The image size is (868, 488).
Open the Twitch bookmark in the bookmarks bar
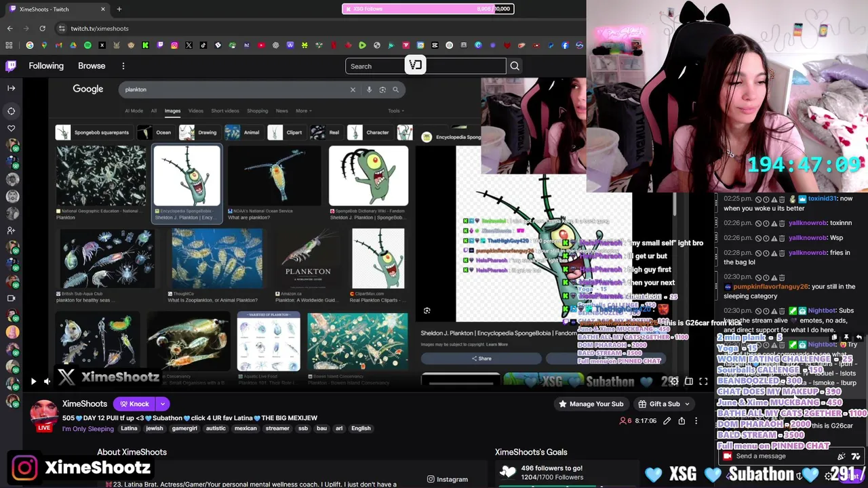coord(160,45)
